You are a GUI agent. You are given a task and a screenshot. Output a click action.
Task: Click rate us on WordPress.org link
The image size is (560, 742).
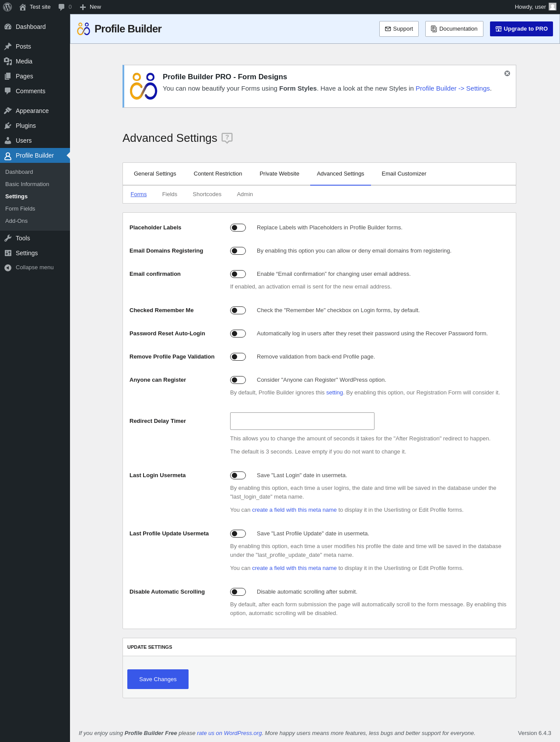[x=229, y=733]
